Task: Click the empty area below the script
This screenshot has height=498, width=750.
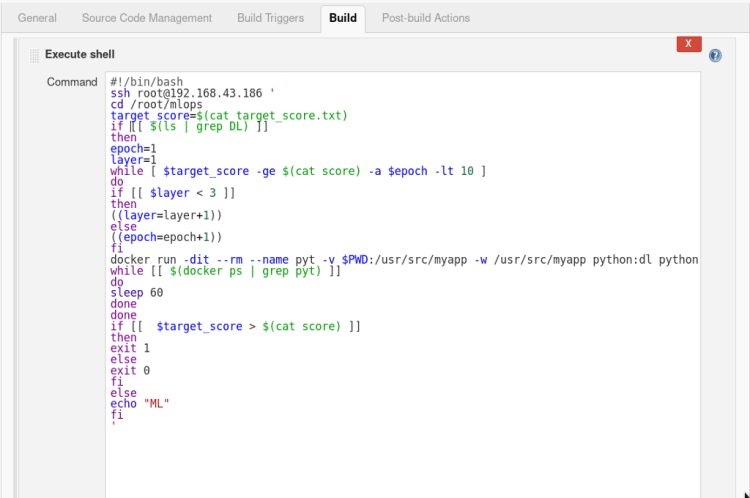Action: pyautogui.click(x=400, y=460)
